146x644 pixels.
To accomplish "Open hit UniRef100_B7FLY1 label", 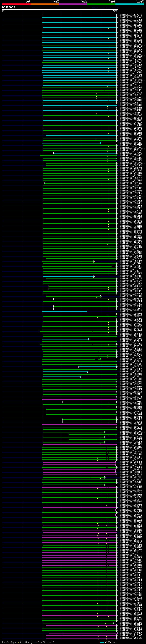I will pos(131,15).
